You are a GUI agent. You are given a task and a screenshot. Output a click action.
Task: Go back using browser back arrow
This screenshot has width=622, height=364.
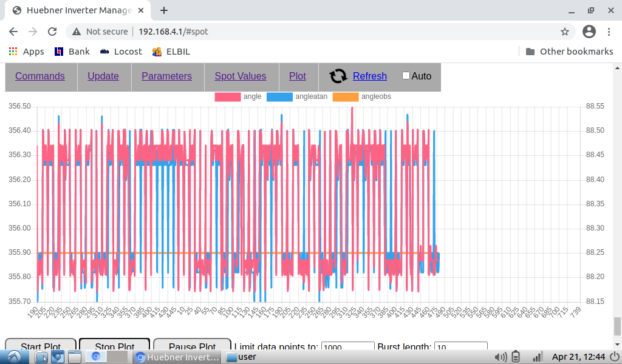13,32
